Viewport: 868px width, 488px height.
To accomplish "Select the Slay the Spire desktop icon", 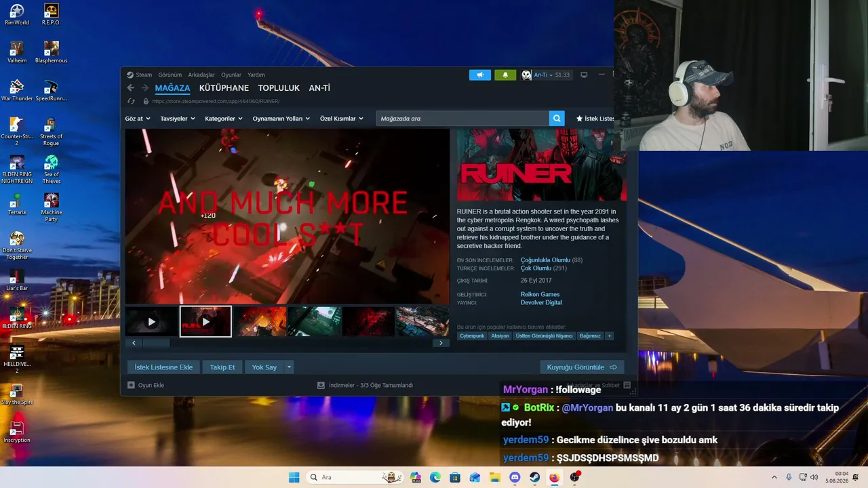I will 17,394.
